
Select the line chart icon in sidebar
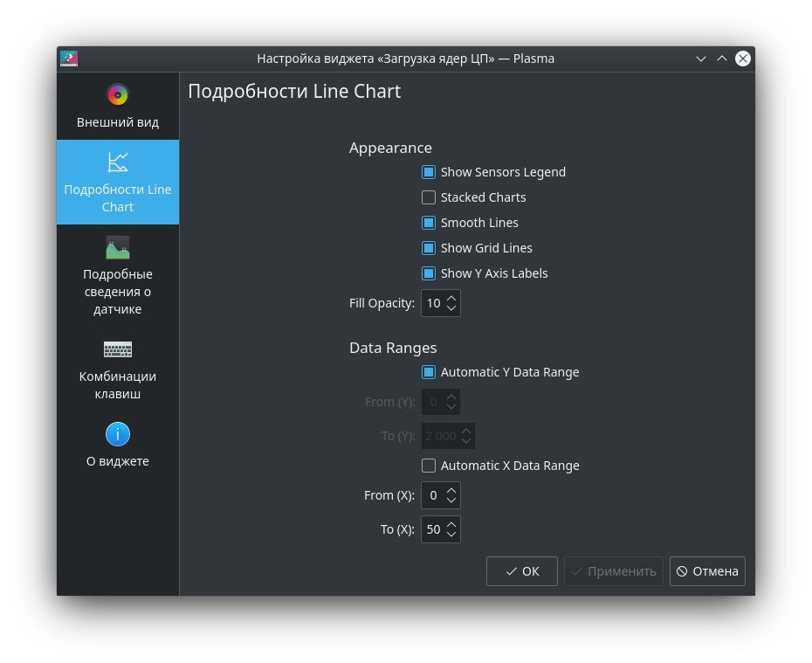point(118,162)
